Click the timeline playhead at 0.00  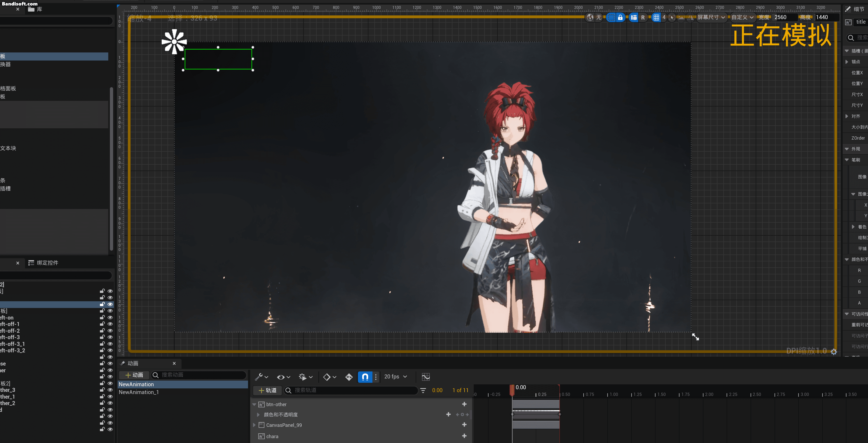tap(512, 390)
